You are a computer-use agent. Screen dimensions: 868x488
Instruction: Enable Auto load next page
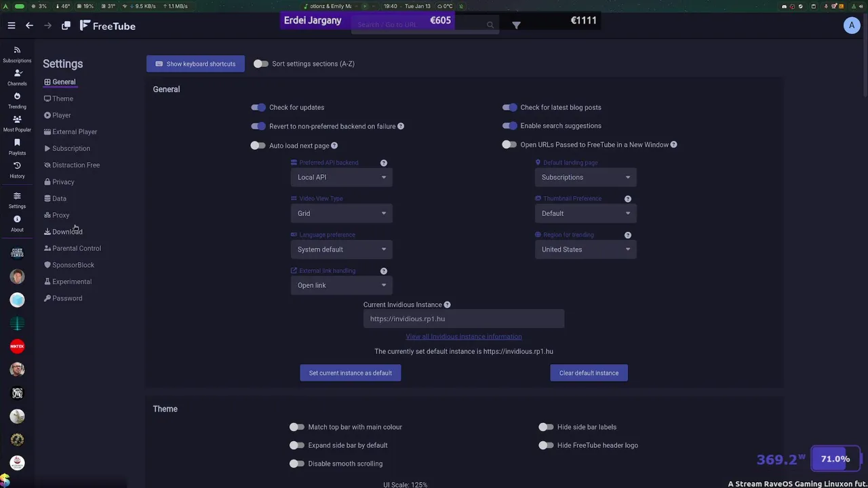[x=258, y=145]
